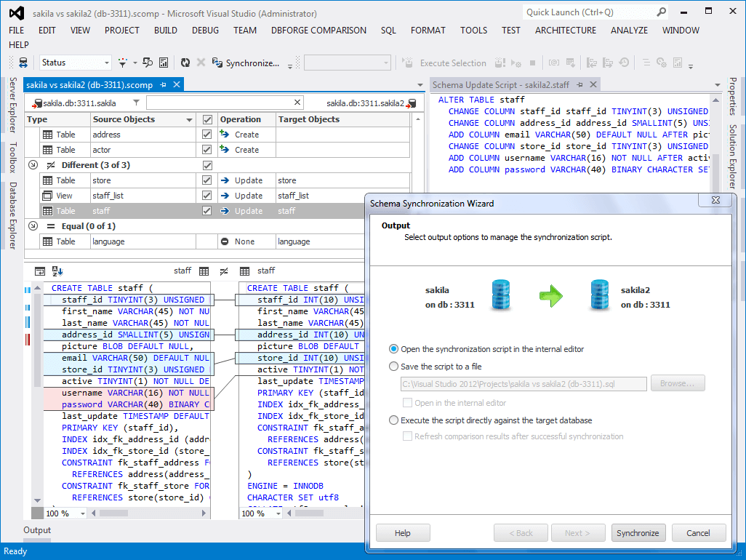Click the not-equal differences icon in the diff header
The image size is (746, 560).
point(224,271)
